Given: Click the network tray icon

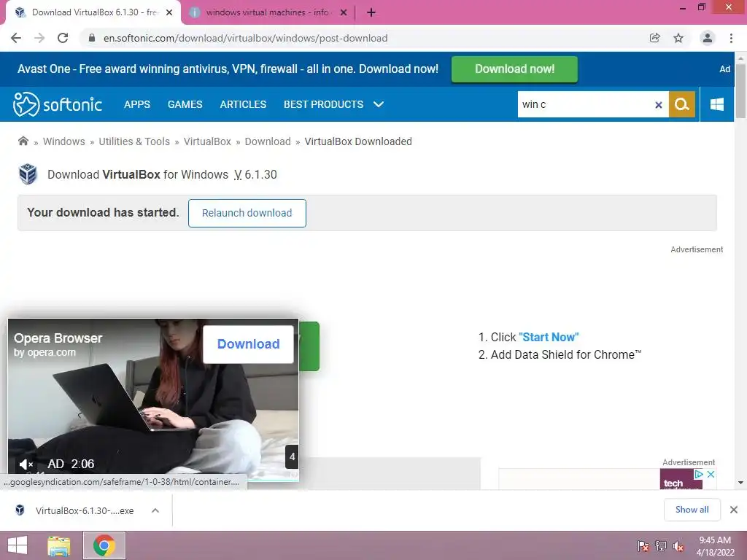Looking at the screenshot, I should [x=661, y=546].
